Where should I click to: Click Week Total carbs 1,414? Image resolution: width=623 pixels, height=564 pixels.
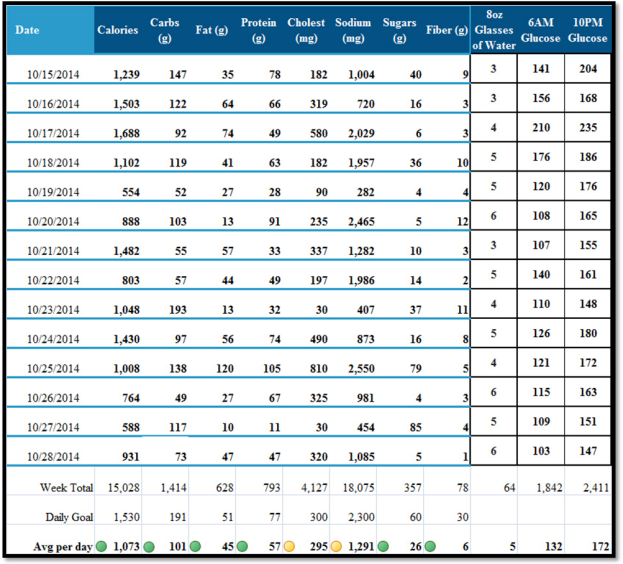[x=173, y=488]
